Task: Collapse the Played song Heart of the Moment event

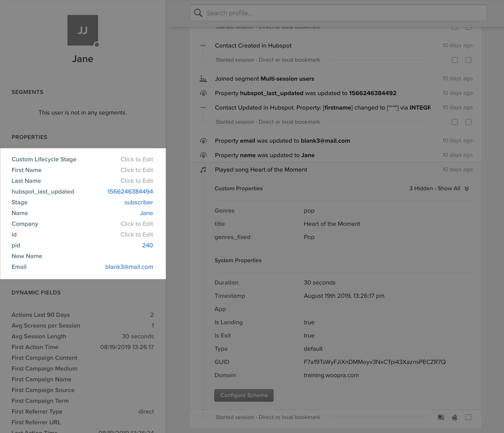Action: click(x=261, y=170)
